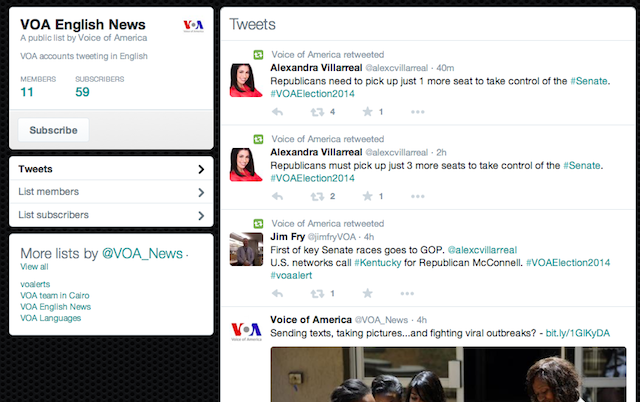Open the voalerts list

[x=35, y=284]
